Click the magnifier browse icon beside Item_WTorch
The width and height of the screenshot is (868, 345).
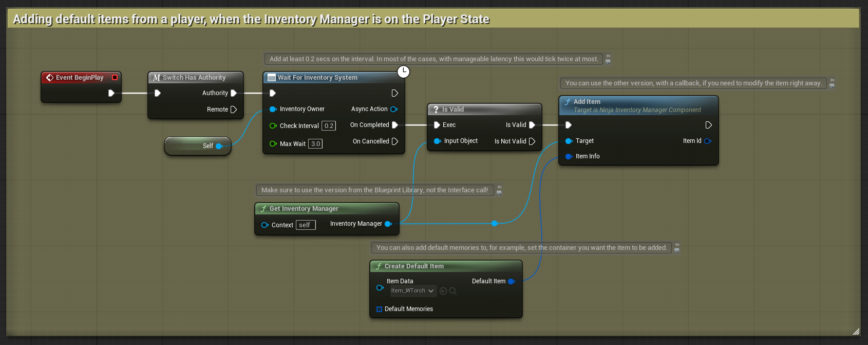[x=453, y=291]
